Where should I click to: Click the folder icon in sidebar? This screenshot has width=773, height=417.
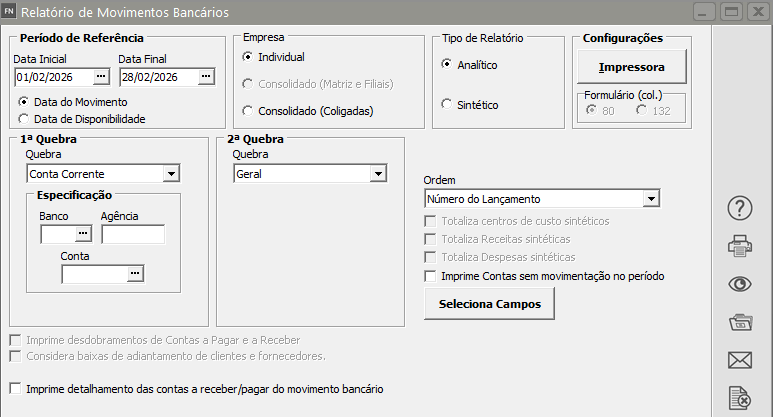click(x=741, y=321)
